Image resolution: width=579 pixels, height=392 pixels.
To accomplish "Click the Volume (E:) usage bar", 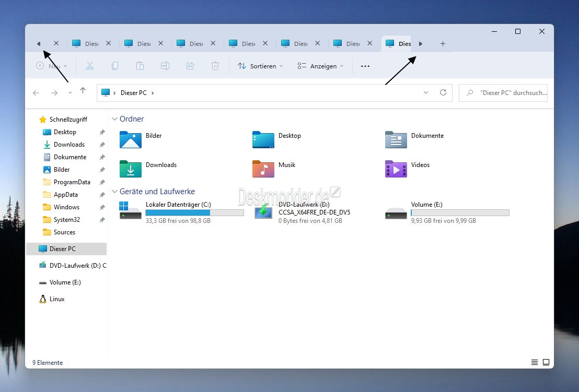I will [x=460, y=213].
